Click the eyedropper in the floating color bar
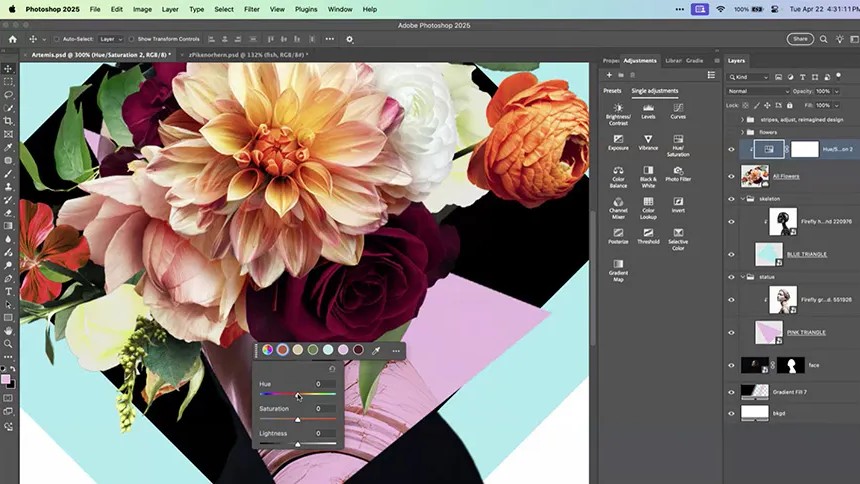The width and height of the screenshot is (860, 484). 376,351
